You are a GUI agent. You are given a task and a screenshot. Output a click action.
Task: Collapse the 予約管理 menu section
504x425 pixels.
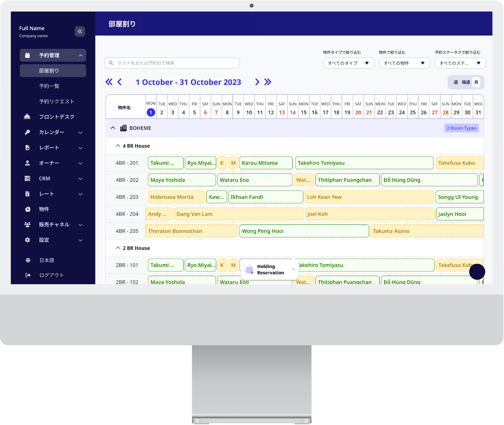81,56
